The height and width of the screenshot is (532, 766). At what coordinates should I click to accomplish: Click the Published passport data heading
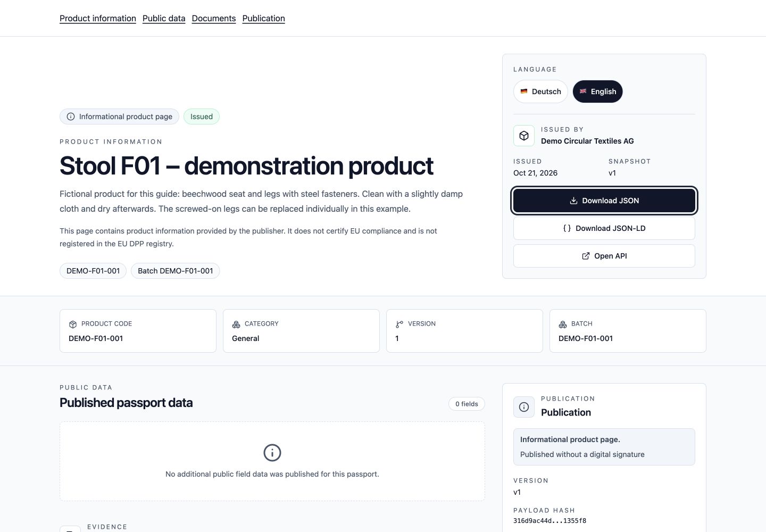126,403
